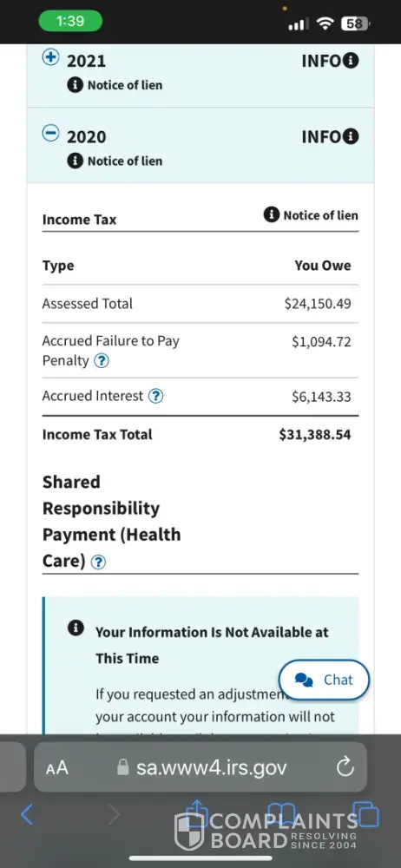Open the Chat button
The image size is (401, 868).
(324, 680)
